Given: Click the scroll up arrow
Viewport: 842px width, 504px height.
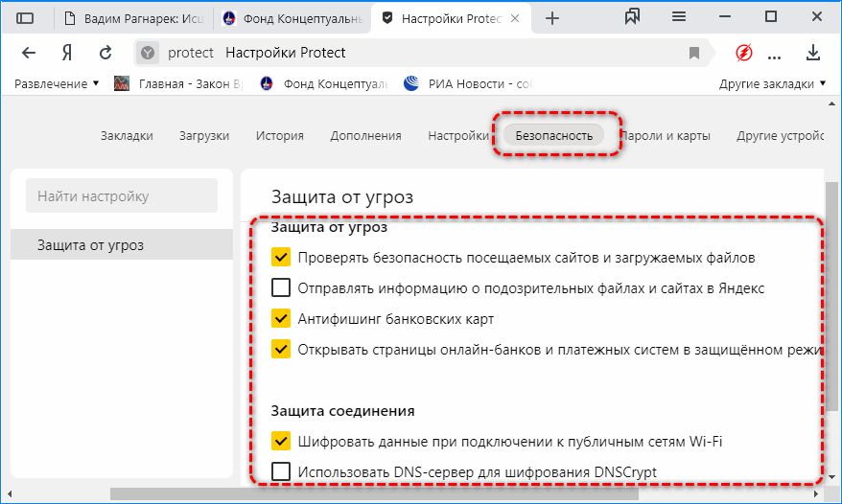Looking at the screenshot, I should pyautogui.click(x=831, y=103).
